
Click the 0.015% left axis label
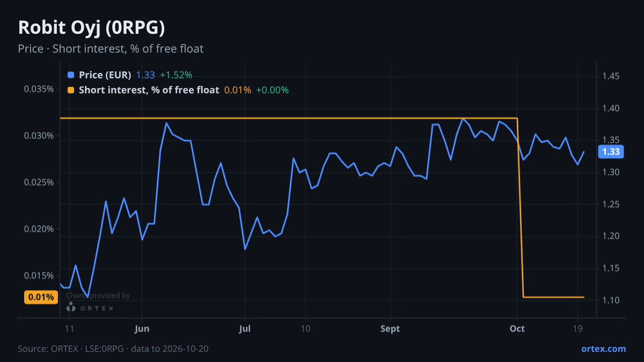(39, 276)
